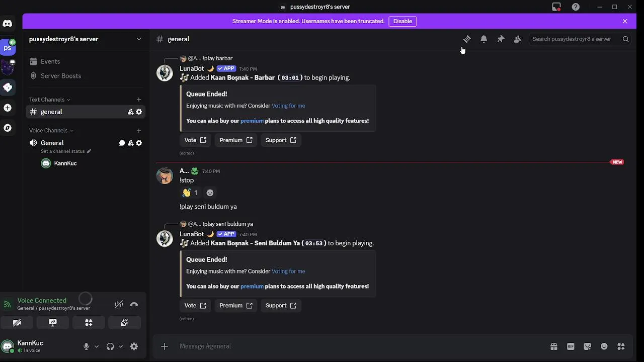Expand the server name dropdown menu
Screen dimensions: 644x362
click(139, 39)
